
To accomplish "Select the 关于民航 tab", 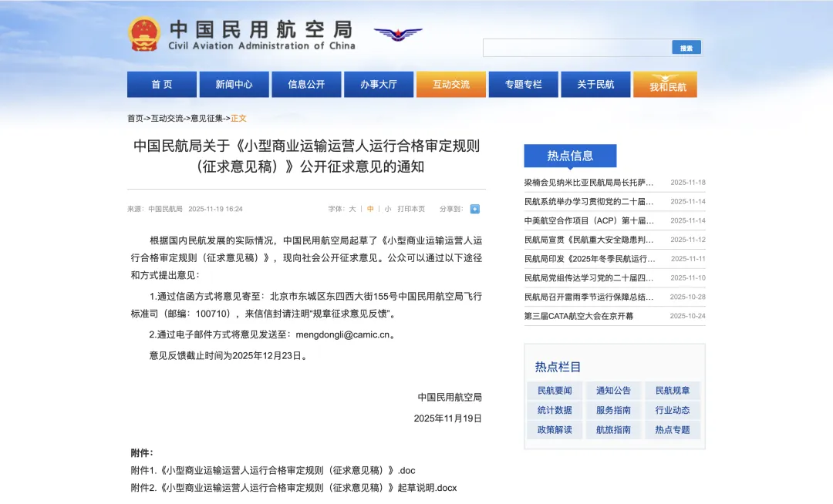I will click(x=595, y=84).
